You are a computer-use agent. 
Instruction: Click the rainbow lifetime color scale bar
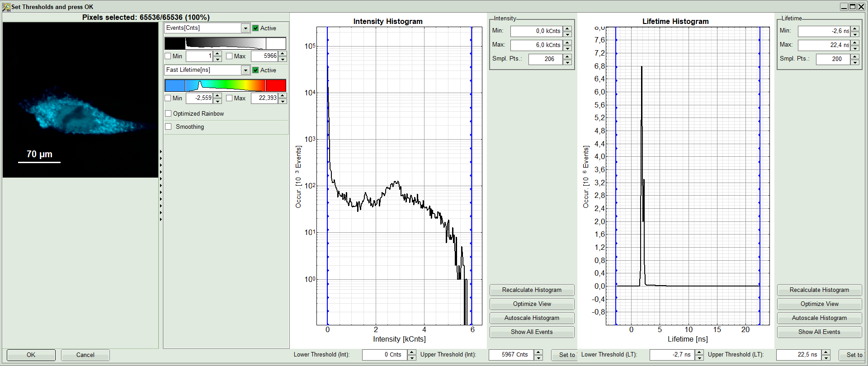tap(225, 85)
